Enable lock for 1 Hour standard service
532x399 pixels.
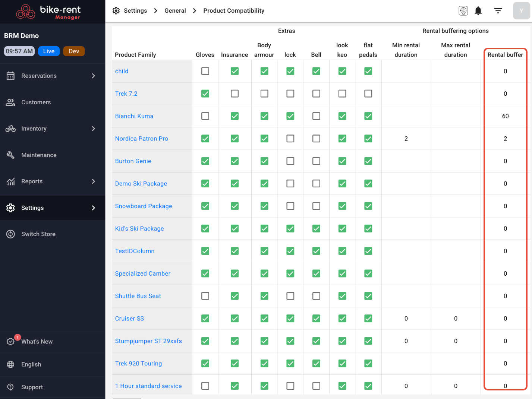[290, 386]
